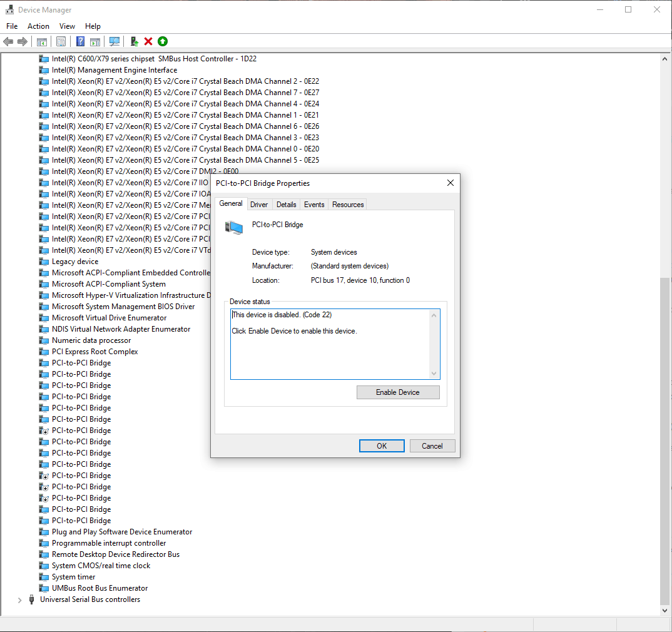The image size is (672, 632).
Task: Open the File menu
Action: point(12,26)
